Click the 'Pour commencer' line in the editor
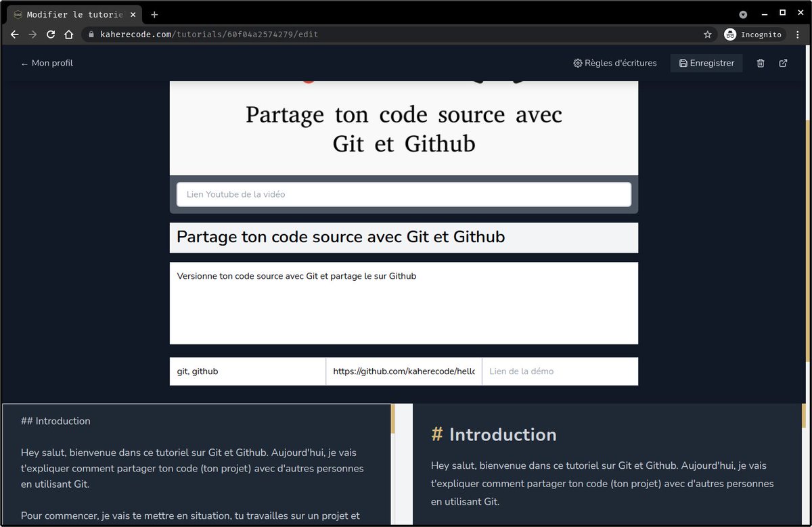The image size is (812, 527). point(190,515)
